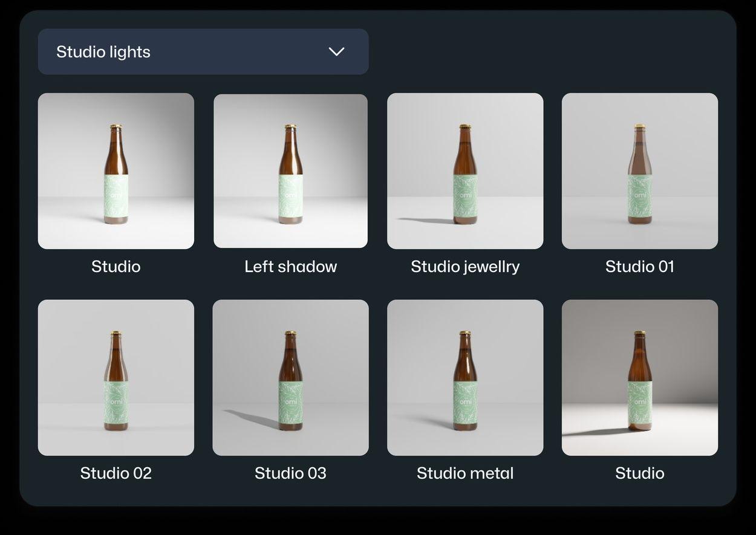Click the Studio metal preset name
The height and width of the screenshot is (535, 756).
[465, 473]
